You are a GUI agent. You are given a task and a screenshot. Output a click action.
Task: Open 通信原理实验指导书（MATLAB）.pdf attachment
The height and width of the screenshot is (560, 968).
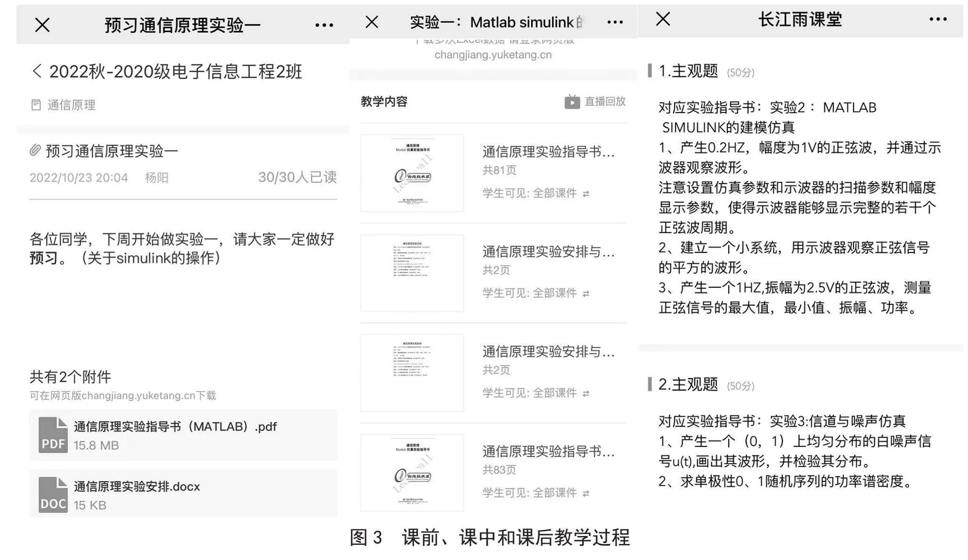[183, 435]
